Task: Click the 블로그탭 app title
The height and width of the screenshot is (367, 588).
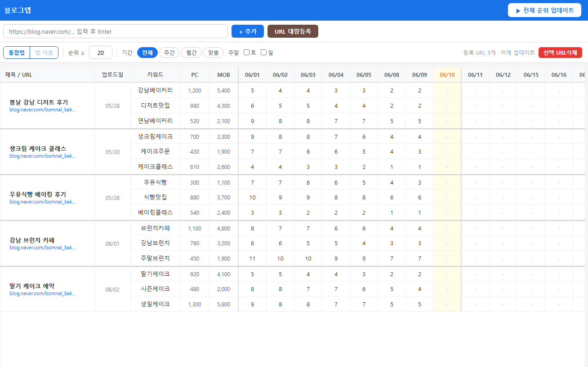Action: [18, 10]
